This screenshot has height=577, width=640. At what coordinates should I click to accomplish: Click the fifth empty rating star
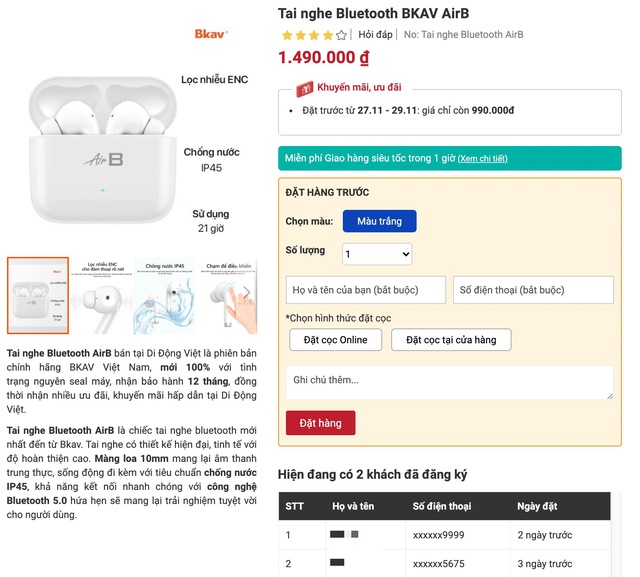point(342,35)
